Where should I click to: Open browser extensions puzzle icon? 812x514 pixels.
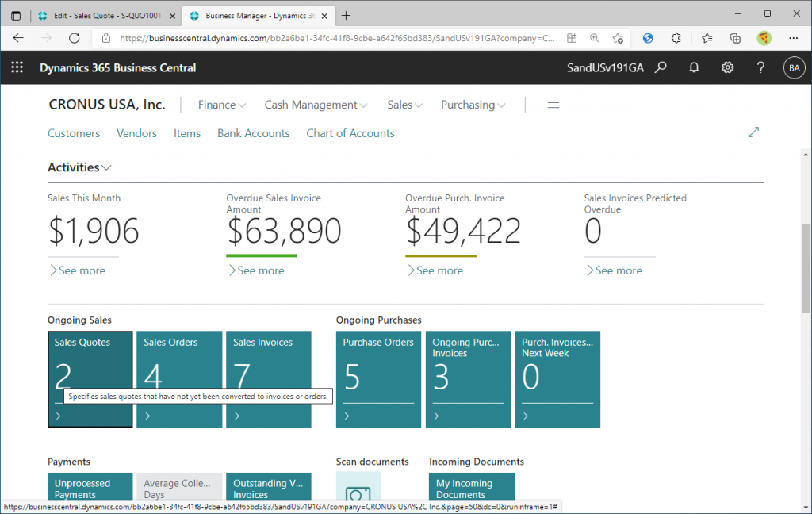point(676,38)
